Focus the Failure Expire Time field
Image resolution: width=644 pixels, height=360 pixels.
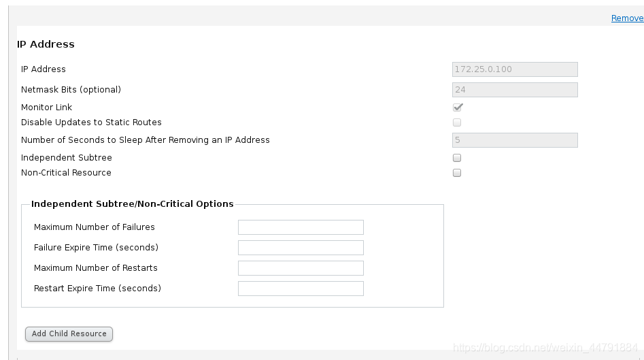click(301, 248)
